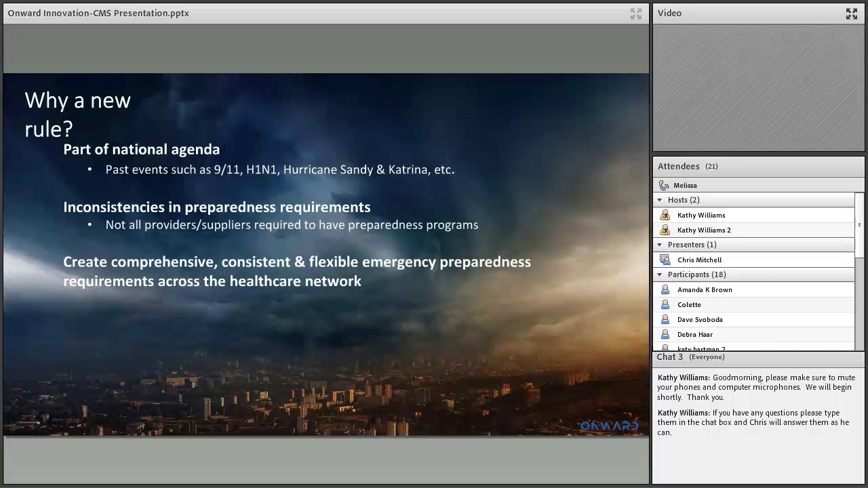Viewport: 868px width, 488px height.
Task: Maximize the Video pod to full screen
Action: [x=851, y=14]
